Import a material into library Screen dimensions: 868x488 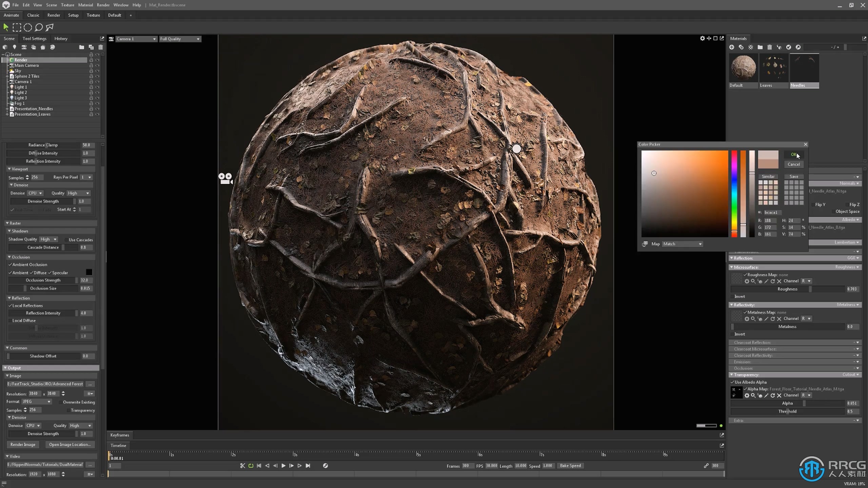(x=789, y=47)
